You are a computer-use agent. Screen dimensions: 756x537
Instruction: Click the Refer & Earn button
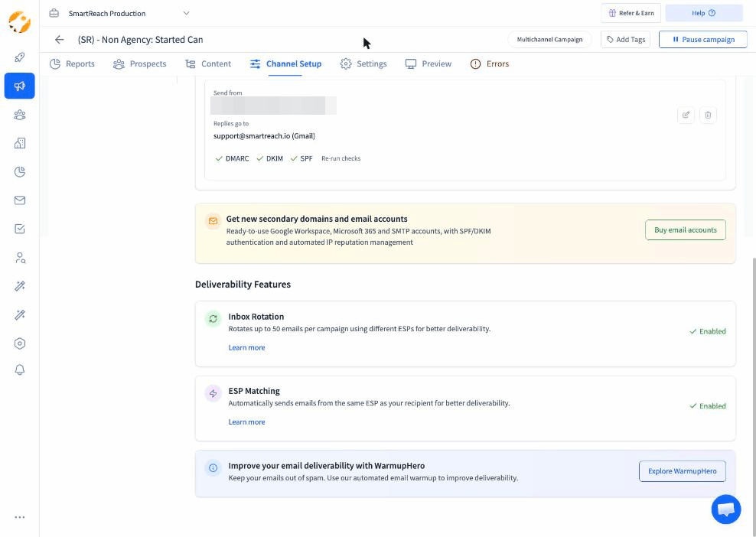631,13
